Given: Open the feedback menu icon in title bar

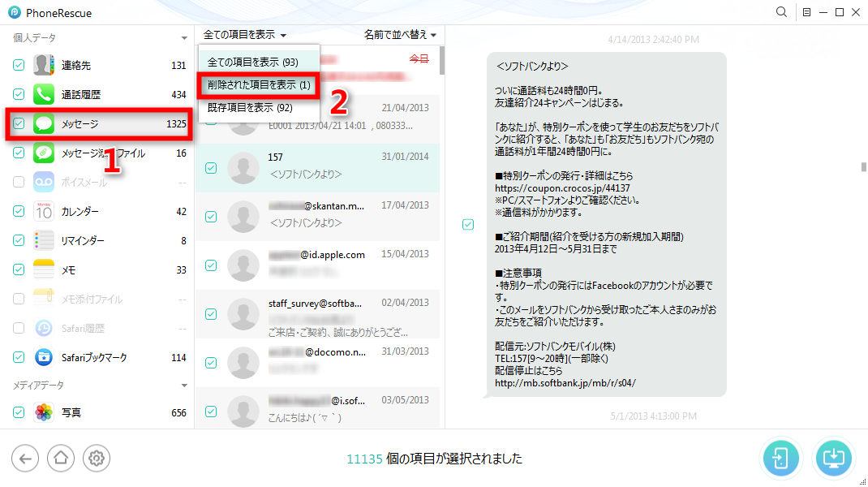Looking at the screenshot, I should tap(806, 12).
